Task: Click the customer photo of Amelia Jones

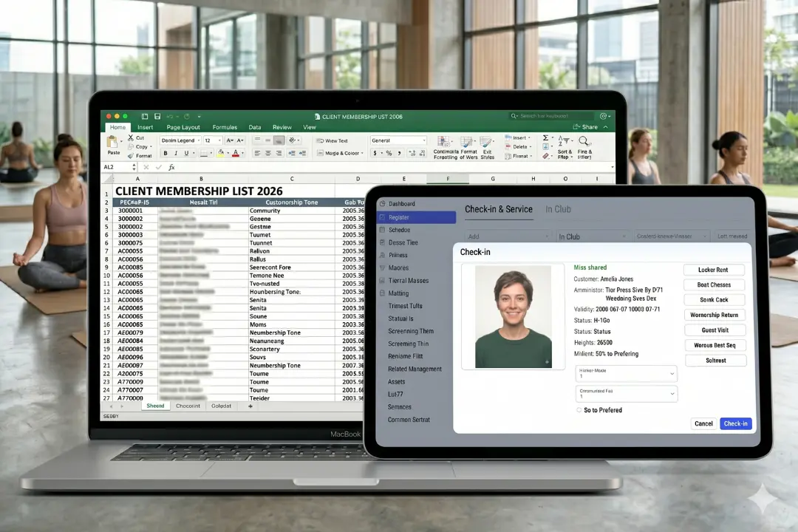Action: pos(513,316)
